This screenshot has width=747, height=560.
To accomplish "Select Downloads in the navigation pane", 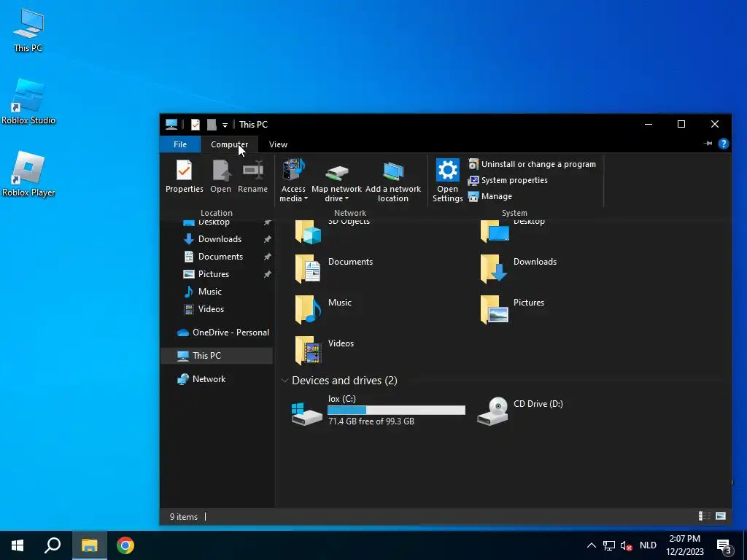I will click(220, 239).
